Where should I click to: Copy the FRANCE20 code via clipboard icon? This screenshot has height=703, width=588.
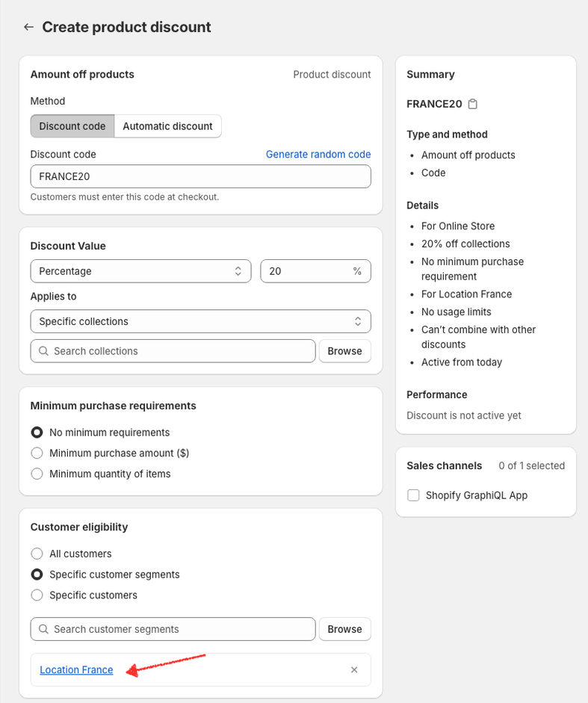point(473,104)
